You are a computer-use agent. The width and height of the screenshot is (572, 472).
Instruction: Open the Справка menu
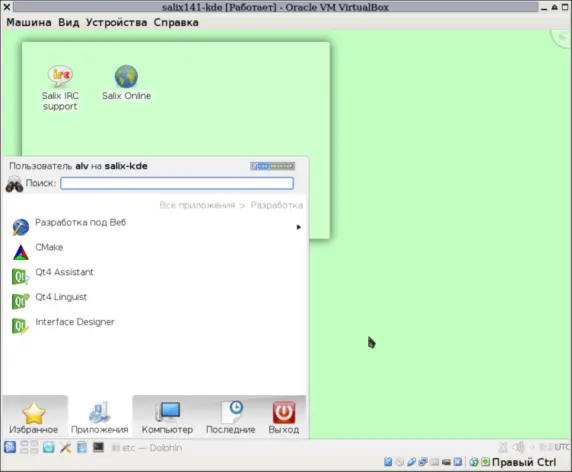pos(176,23)
